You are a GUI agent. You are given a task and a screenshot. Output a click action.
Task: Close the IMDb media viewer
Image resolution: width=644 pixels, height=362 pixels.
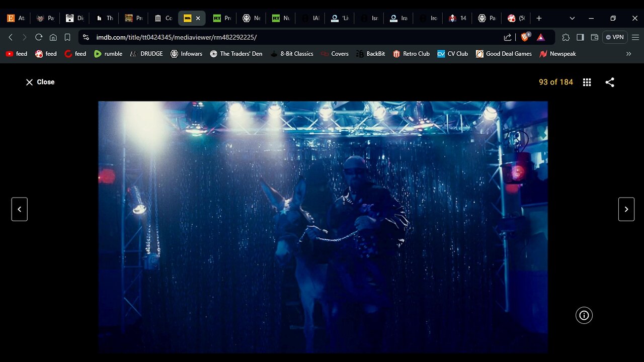tap(40, 82)
